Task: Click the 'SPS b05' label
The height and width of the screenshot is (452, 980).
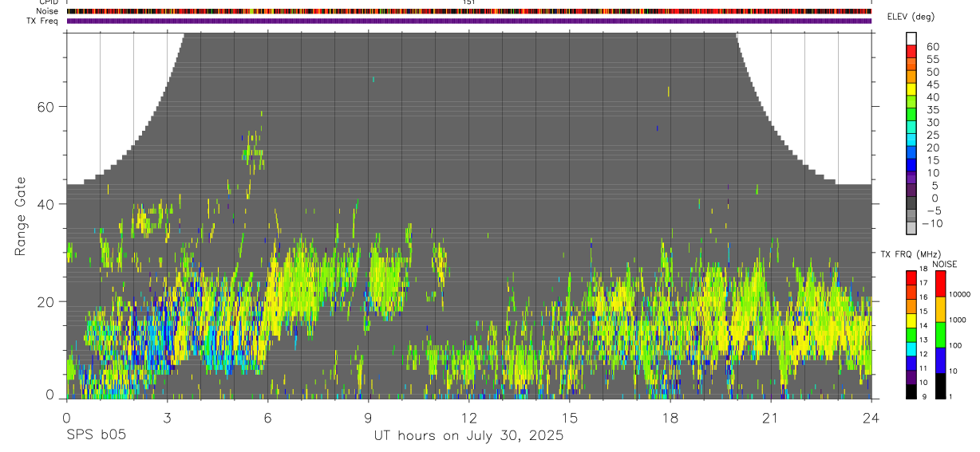Action: [x=95, y=435]
